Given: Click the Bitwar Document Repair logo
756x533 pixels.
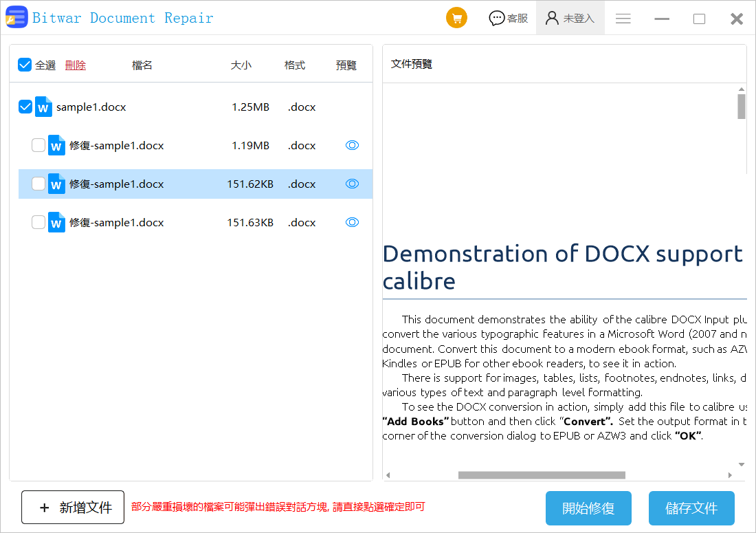Looking at the screenshot, I should click(x=16, y=17).
